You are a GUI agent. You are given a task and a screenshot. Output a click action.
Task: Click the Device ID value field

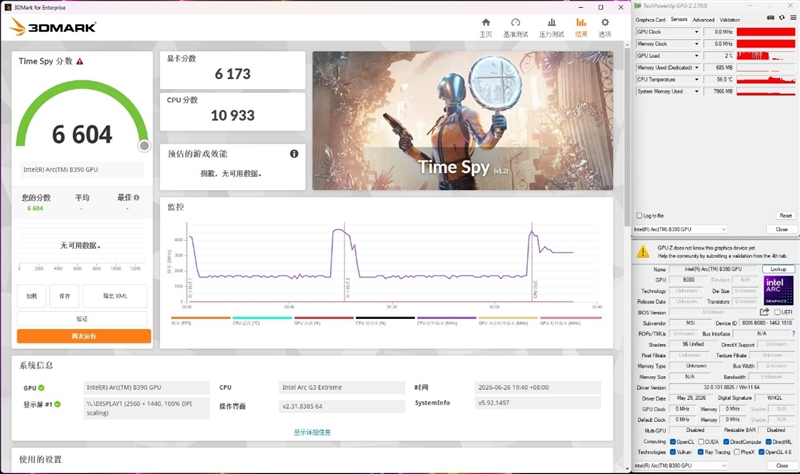(x=766, y=323)
